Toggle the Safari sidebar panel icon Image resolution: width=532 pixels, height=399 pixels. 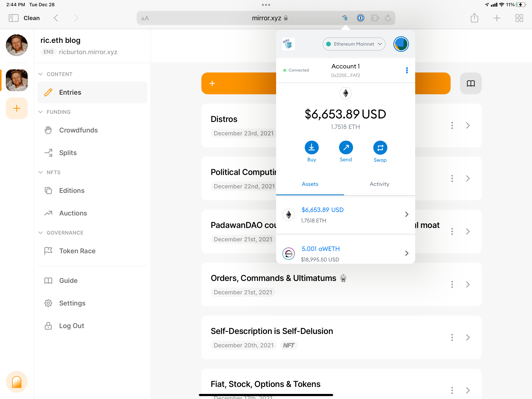pyautogui.click(x=13, y=18)
